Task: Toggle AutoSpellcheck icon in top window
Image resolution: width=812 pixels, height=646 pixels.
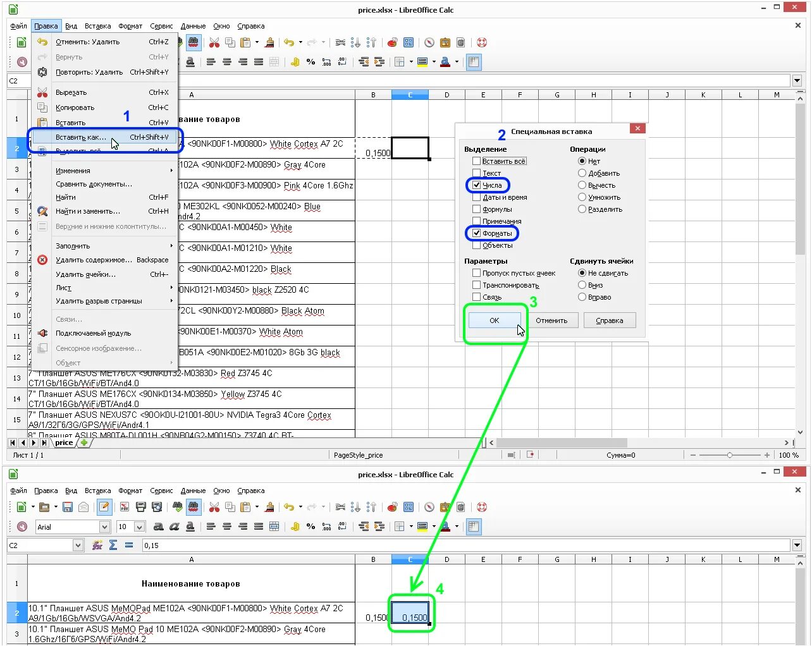Action: click(194, 42)
